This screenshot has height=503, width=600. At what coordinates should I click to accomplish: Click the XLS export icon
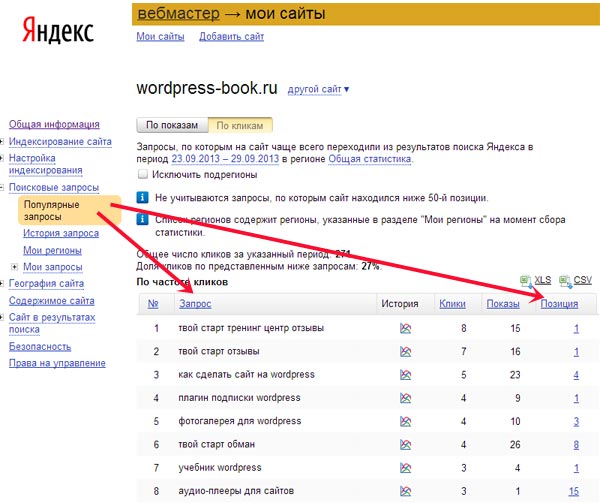pyautogui.click(x=526, y=281)
